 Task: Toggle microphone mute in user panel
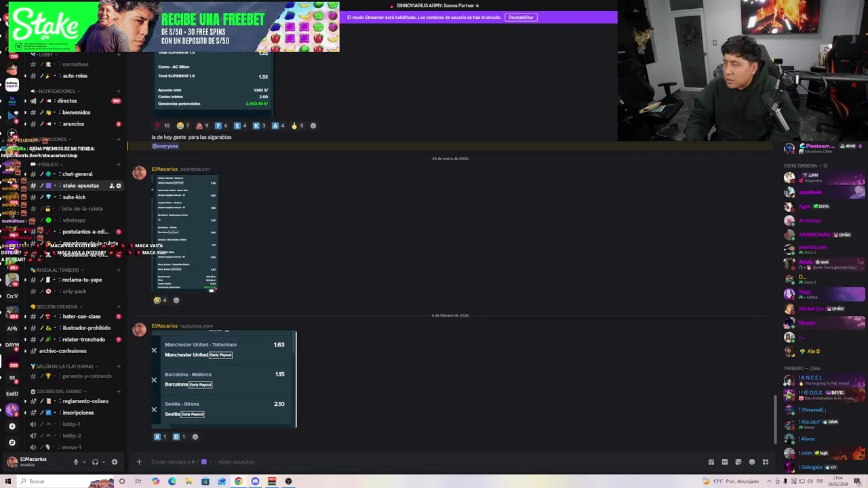coord(75,462)
